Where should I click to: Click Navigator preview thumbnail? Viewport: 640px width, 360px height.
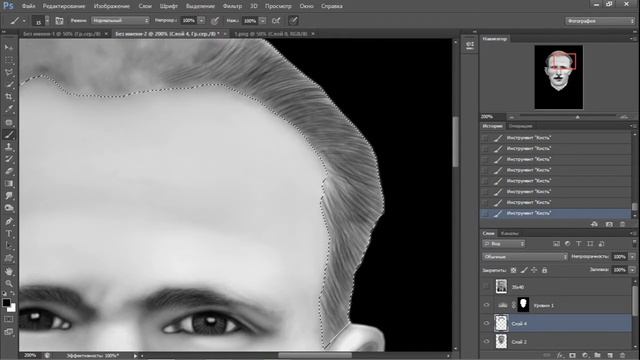tap(558, 77)
